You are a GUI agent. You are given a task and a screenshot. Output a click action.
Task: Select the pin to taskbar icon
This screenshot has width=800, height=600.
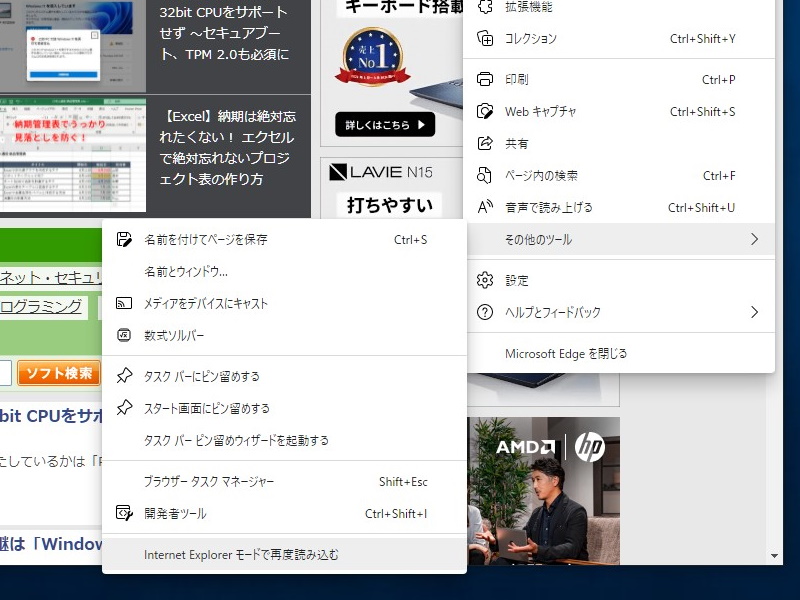click(x=124, y=374)
